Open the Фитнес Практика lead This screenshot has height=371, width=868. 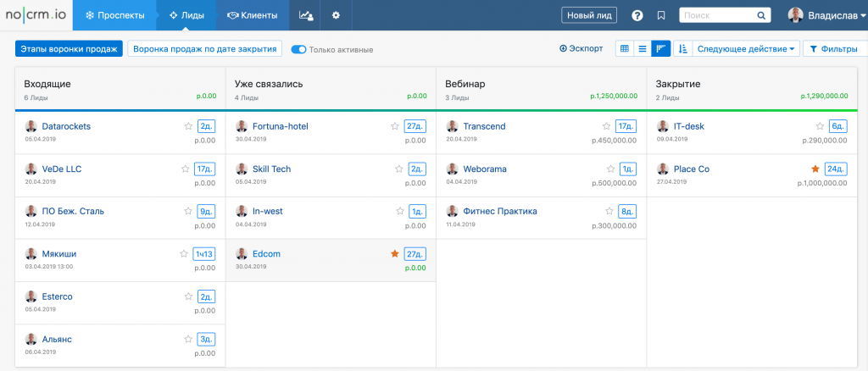coord(500,211)
